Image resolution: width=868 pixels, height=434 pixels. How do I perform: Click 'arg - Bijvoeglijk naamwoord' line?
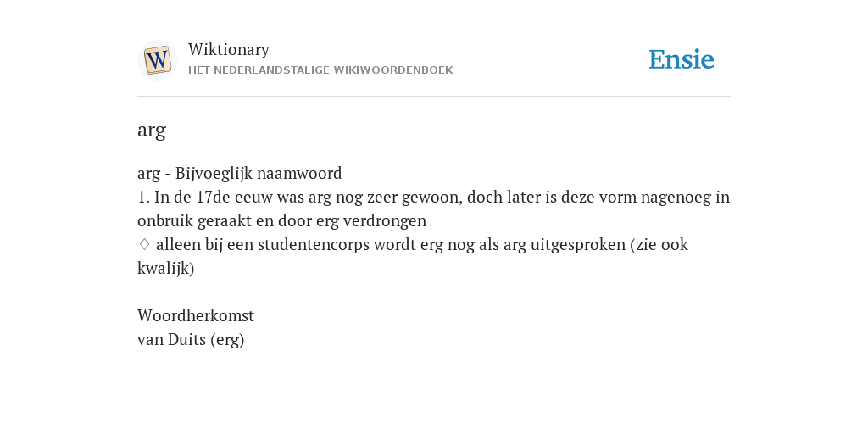coord(240,174)
